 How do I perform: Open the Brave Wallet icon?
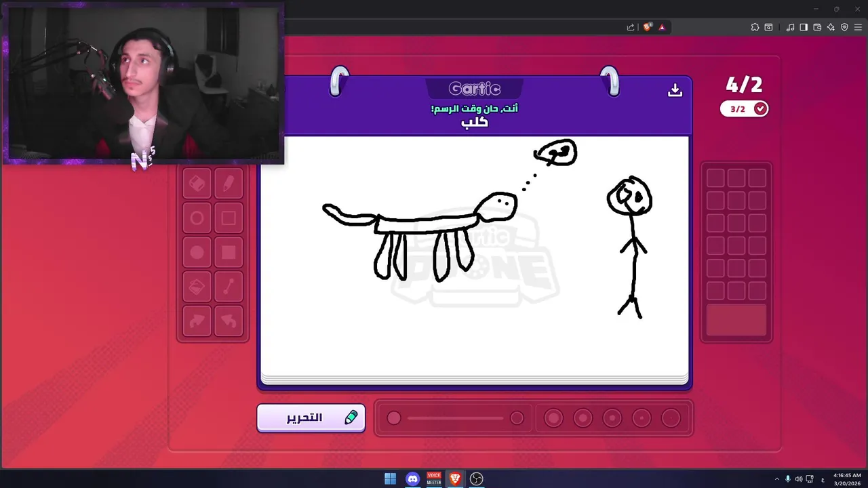pyautogui.click(x=817, y=27)
